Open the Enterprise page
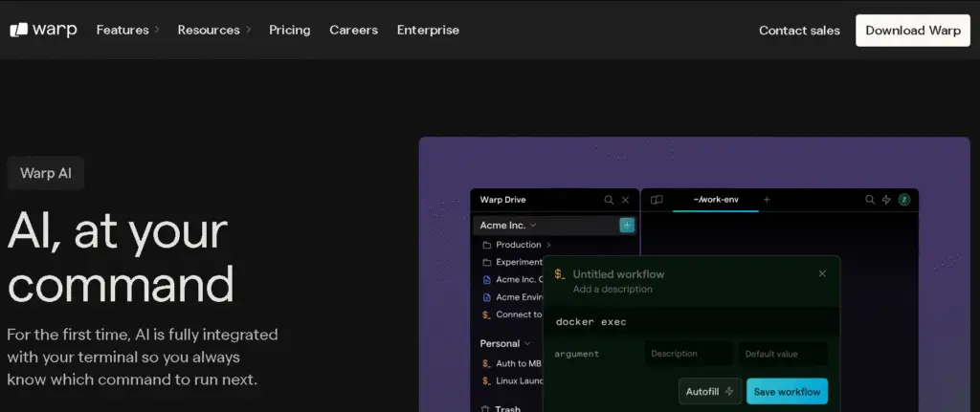The height and width of the screenshot is (412, 980). pyautogui.click(x=428, y=30)
